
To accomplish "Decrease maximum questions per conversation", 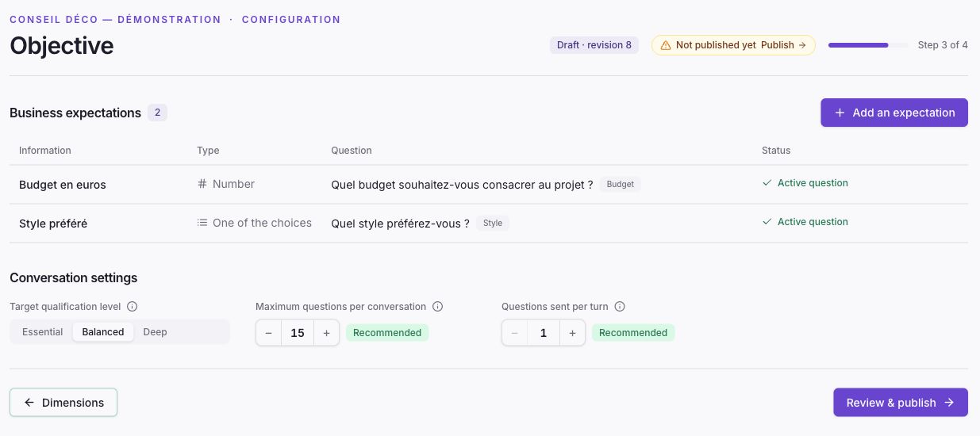I will 269,333.
